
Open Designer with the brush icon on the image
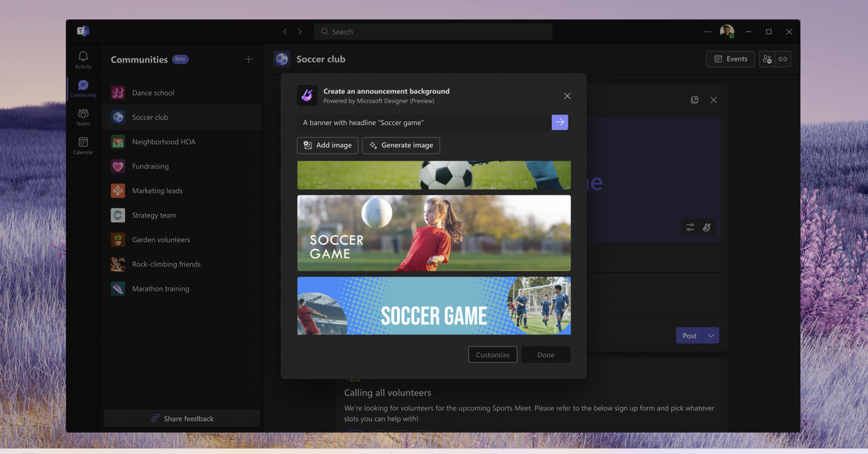click(707, 227)
